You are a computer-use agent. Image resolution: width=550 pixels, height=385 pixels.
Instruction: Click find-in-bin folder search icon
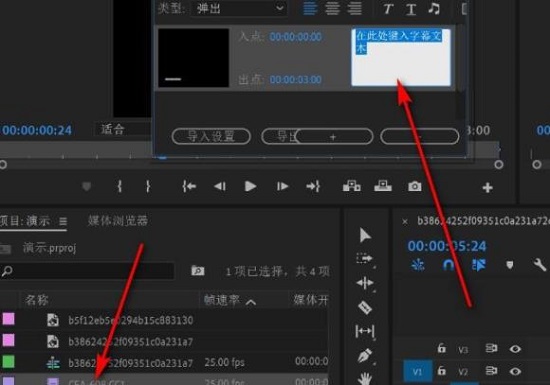pyautogui.click(x=197, y=271)
